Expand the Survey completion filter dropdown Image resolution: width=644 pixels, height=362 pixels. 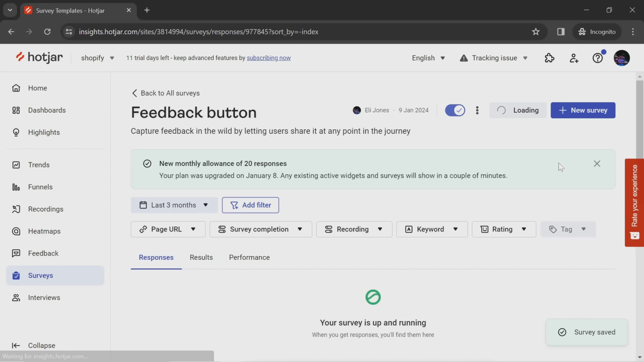tap(260, 229)
